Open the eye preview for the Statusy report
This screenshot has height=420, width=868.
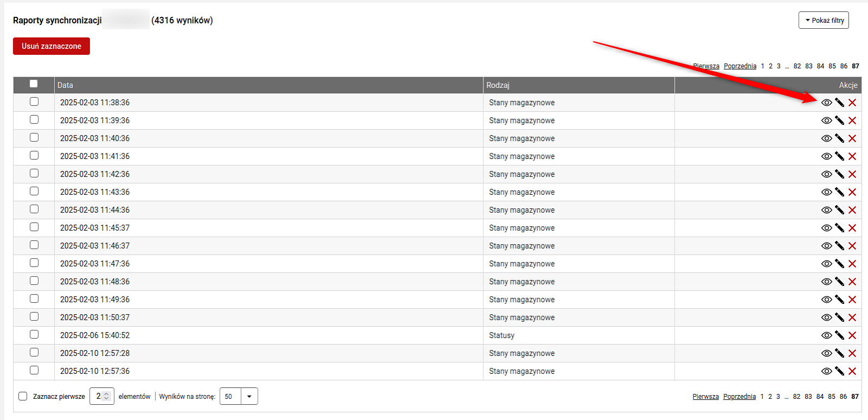pyautogui.click(x=826, y=335)
